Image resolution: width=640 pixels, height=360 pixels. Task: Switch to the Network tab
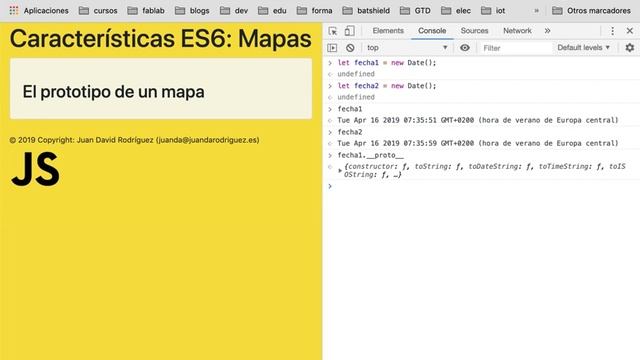[517, 31]
